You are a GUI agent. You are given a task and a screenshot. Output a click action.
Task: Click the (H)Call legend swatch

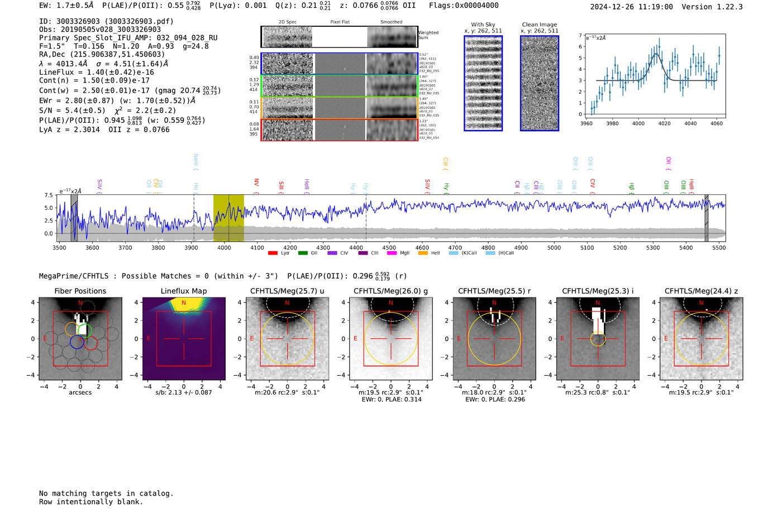[x=490, y=253]
